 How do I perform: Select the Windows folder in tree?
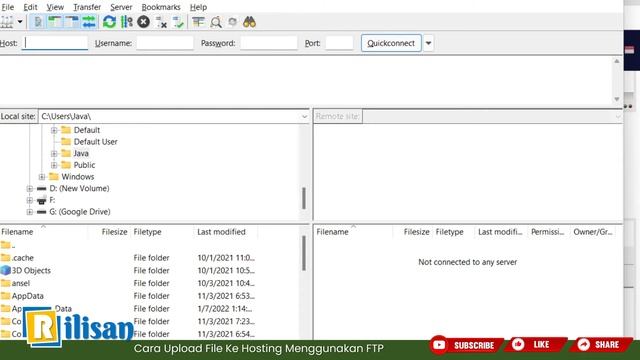click(x=78, y=177)
